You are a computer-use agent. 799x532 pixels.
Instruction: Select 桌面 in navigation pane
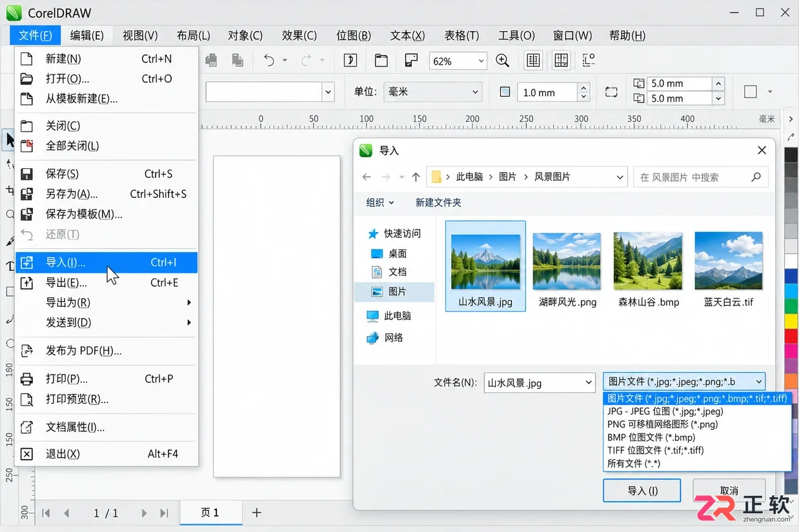point(389,253)
